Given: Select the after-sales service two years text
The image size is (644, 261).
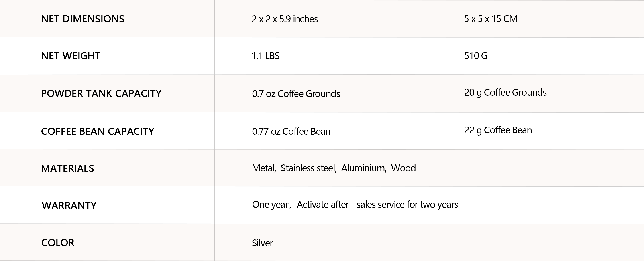Looking at the screenshot, I should 377,205.
